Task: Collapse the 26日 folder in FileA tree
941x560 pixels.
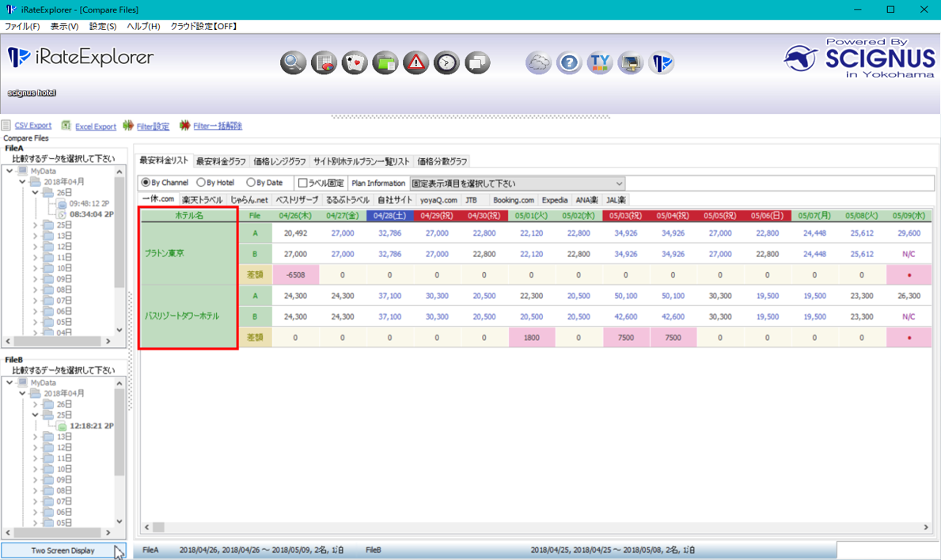Action: coord(36,192)
